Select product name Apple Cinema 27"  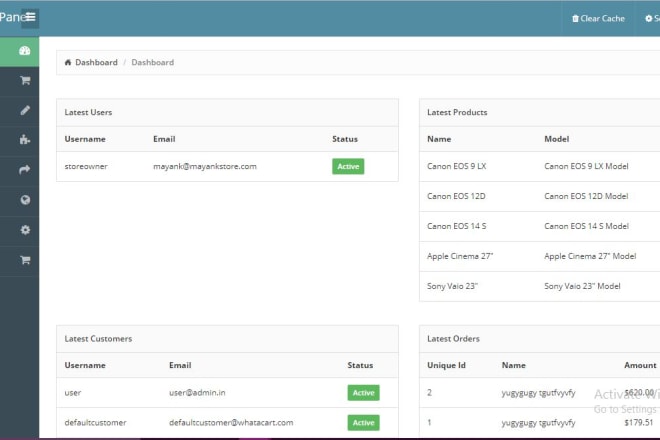point(460,256)
